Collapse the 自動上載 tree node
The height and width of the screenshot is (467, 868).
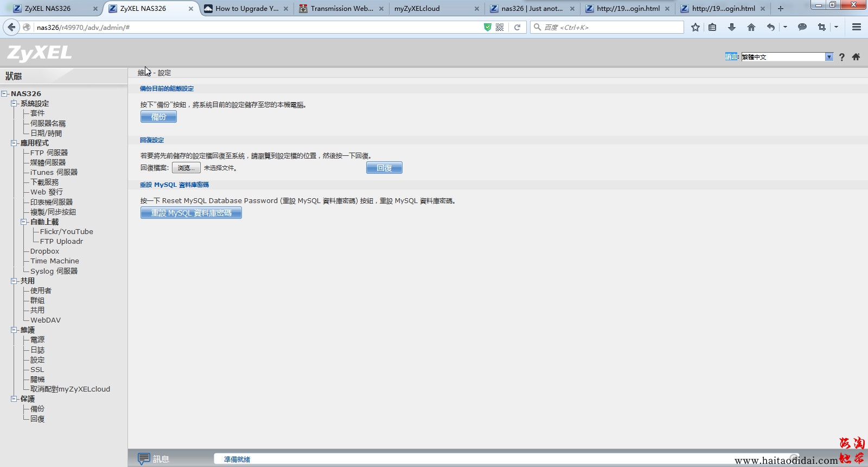(x=24, y=222)
